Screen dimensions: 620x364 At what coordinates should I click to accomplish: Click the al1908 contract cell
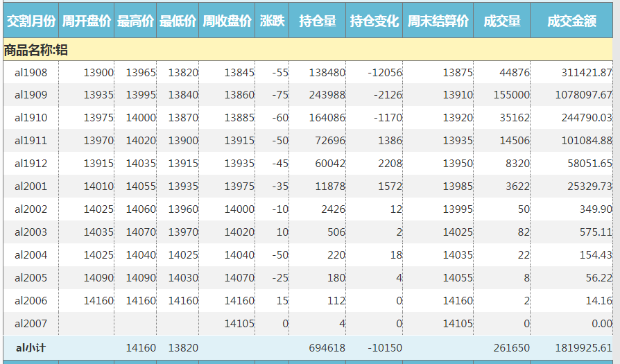pyautogui.click(x=31, y=73)
